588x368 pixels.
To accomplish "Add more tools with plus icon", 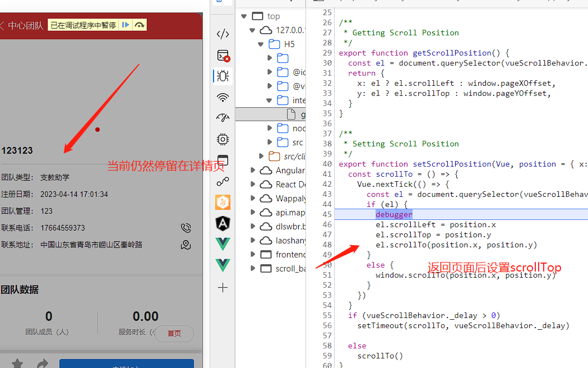I will coord(223,288).
